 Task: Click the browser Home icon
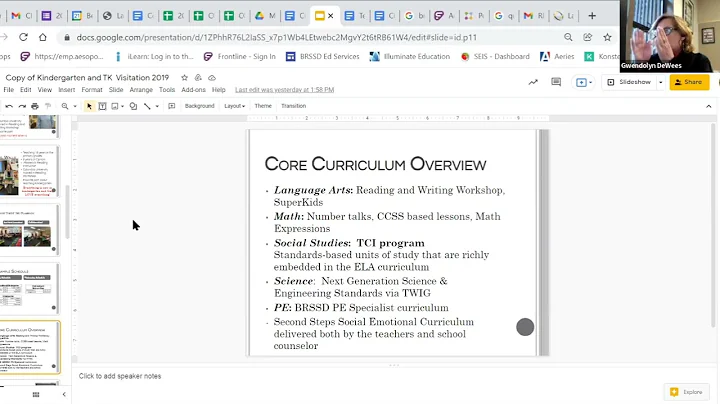tap(43, 37)
